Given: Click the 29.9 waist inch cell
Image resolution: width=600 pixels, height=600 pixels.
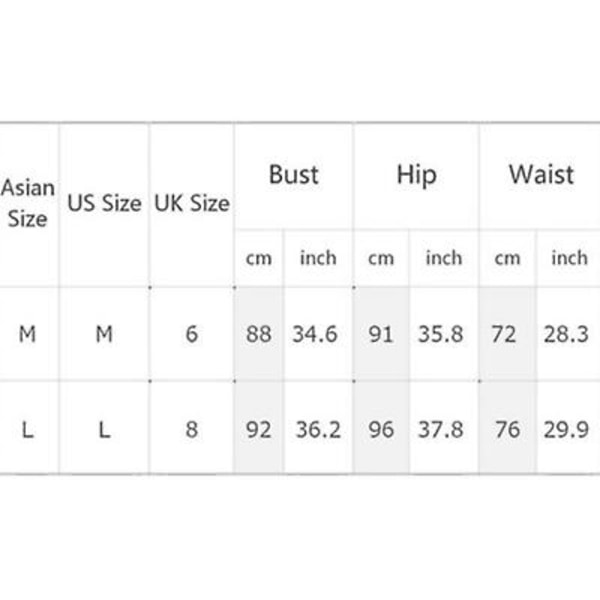Looking at the screenshot, I should [x=568, y=429].
